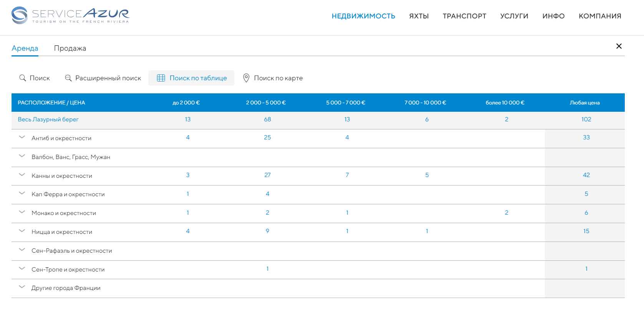Expand the Ницца и окрестности chevron
This screenshot has height=313, width=644.
[22, 231]
